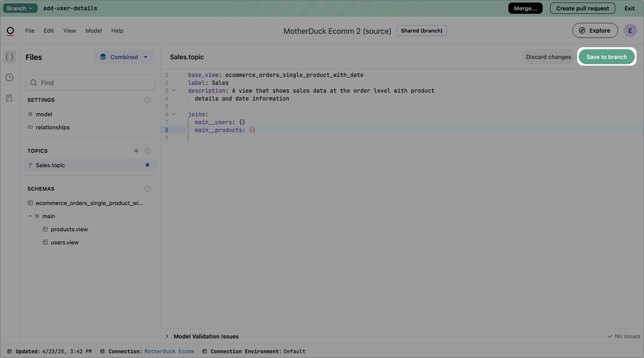Open the code files panel with curly braces icon
Viewport: 644px width, 358px height.
tap(9, 57)
